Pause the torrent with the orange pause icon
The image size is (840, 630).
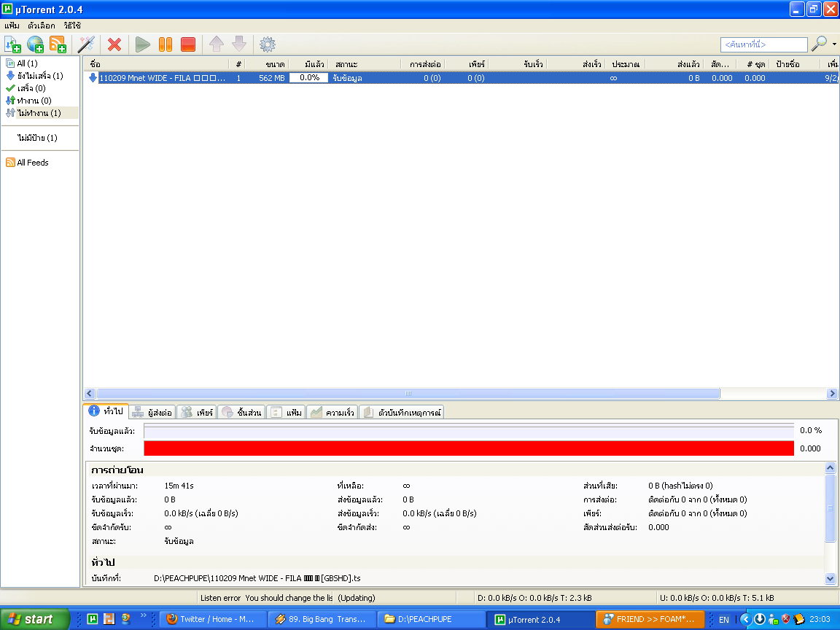166,44
